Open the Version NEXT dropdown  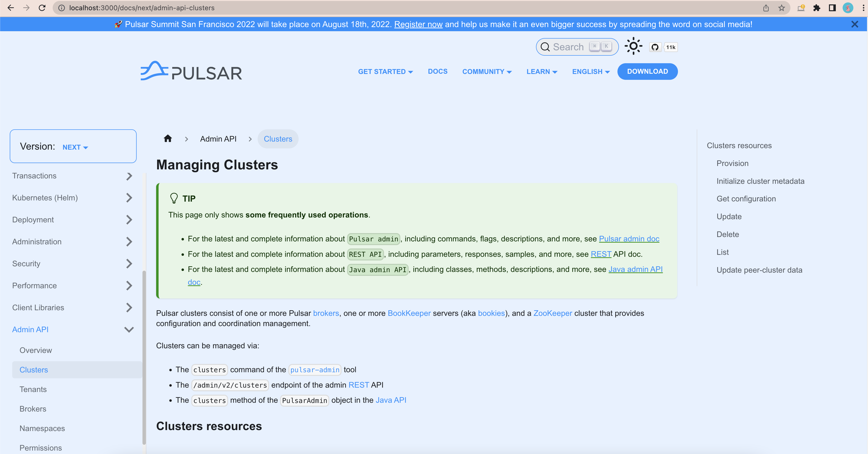75,147
